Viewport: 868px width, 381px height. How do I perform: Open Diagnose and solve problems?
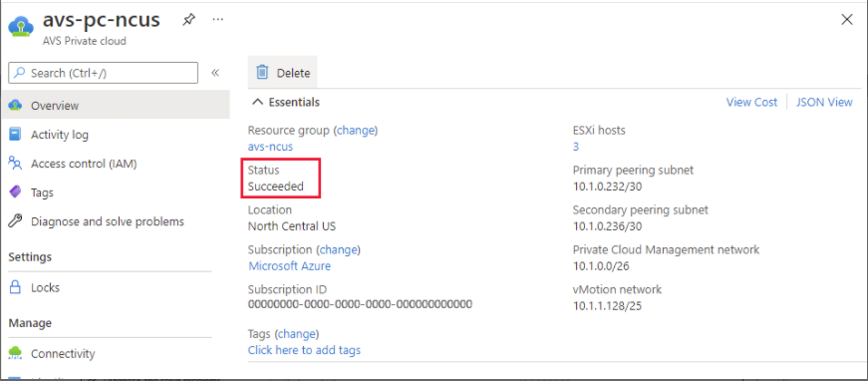tap(108, 221)
